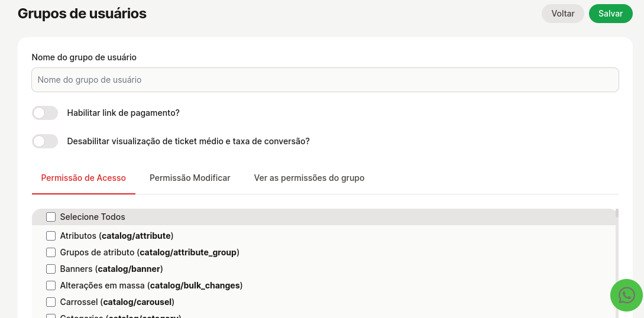Click the permissions list scrollbar thumb
The height and width of the screenshot is (318, 644).
click(617, 213)
